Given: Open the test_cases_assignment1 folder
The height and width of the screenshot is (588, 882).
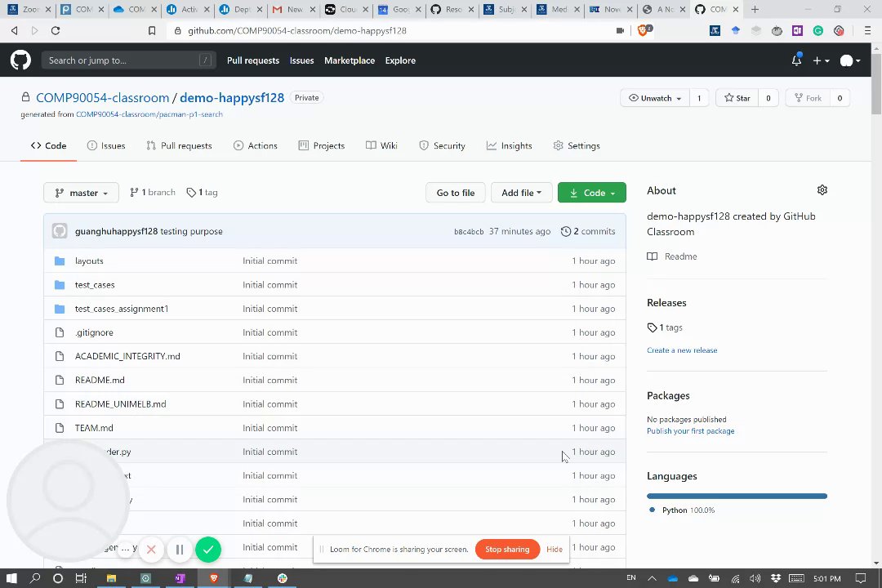Looking at the screenshot, I should click(122, 309).
